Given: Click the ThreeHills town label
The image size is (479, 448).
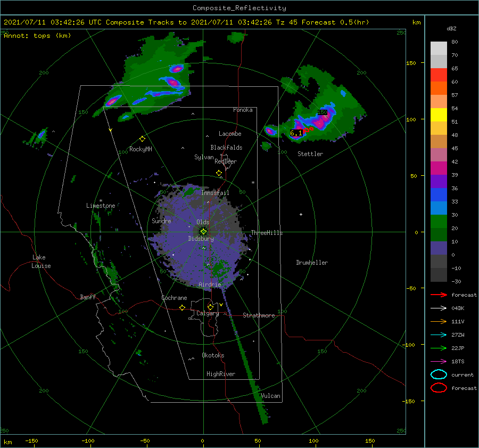Looking at the screenshot, I should coord(267,233).
